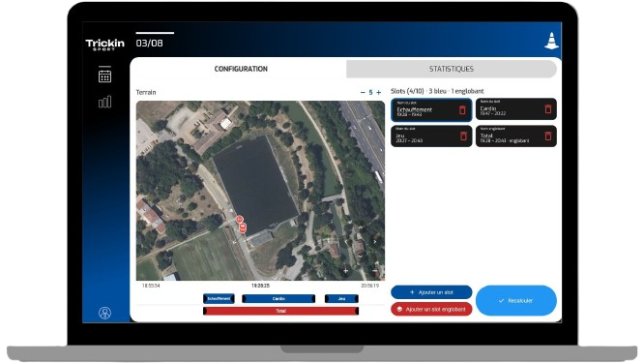Viewport: 644px width, 363px height.
Task: Click the 18:55:54 start time label
Action: 151,286
